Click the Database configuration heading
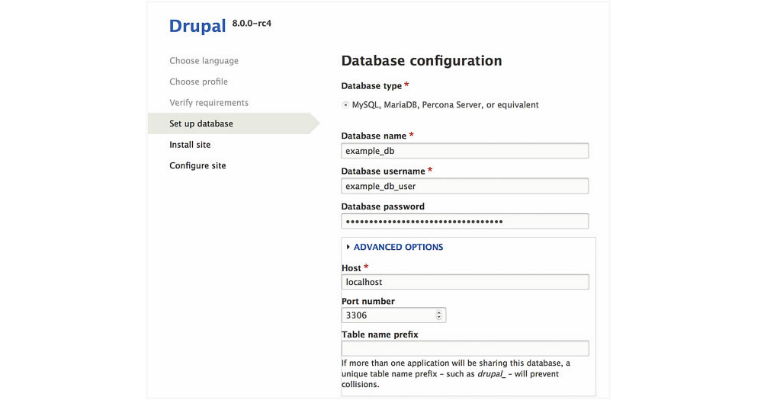780x400 pixels. [421, 61]
